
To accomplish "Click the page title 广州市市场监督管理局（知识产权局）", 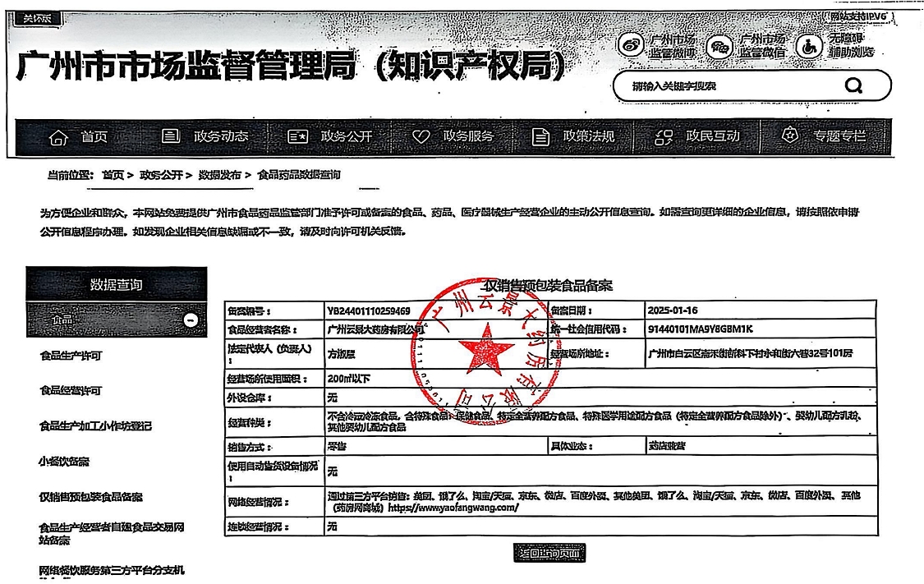I will click(x=291, y=66).
